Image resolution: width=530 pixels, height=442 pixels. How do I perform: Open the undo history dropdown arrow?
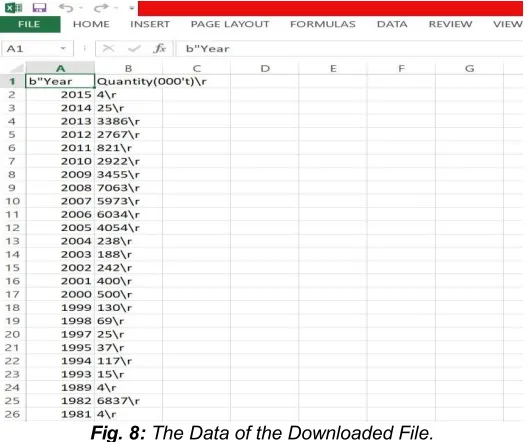tap(81, 8)
